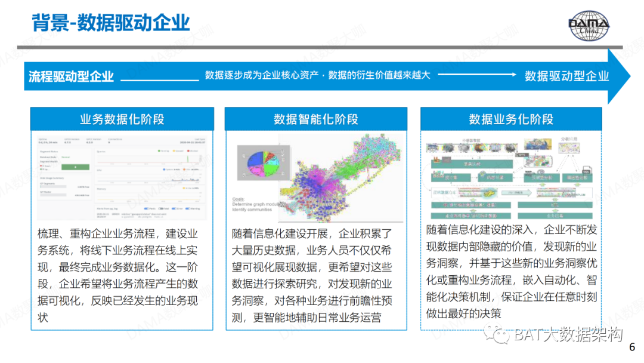Image resolution: width=644 pixels, height=363 pixels.
Task: Click the 业务数据化阶段 header
Action: (x=122, y=119)
